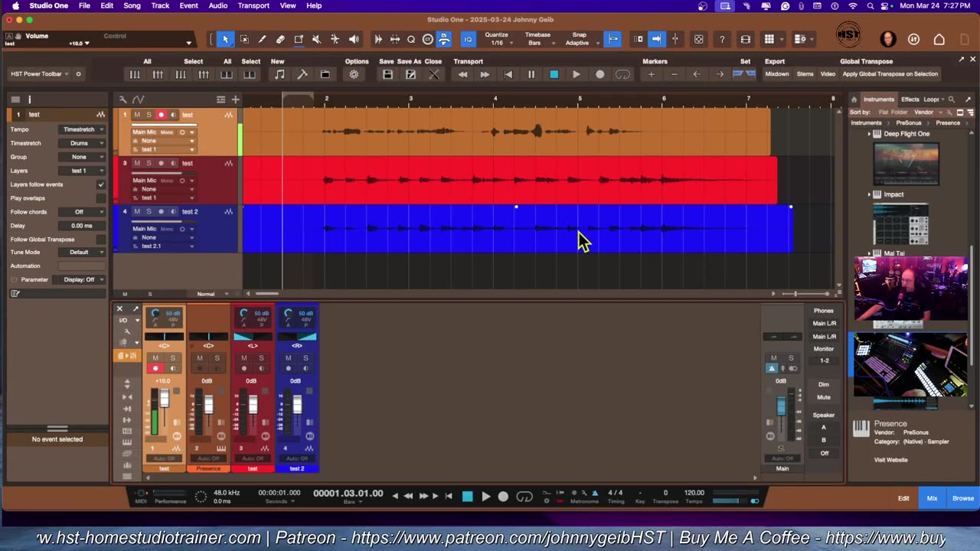Click Play in the bottom transport bar
This screenshot has height=551, width=980.
[485, 497]
